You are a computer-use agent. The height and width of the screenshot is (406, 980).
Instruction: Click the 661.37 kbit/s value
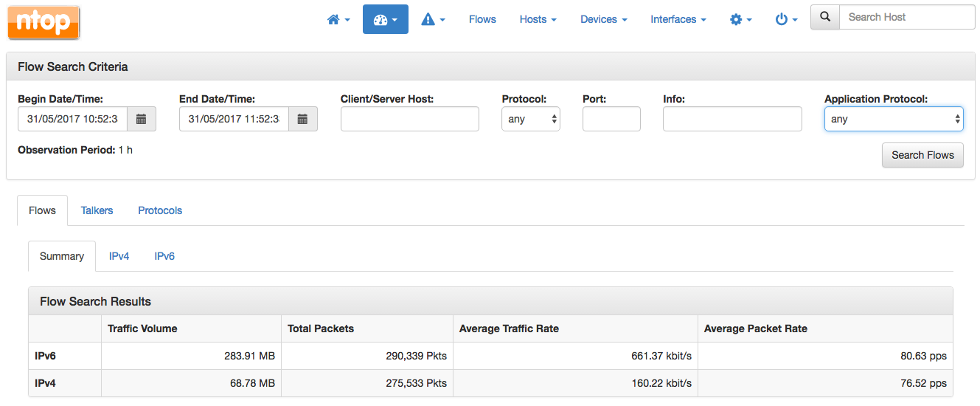tap(661, 356)
